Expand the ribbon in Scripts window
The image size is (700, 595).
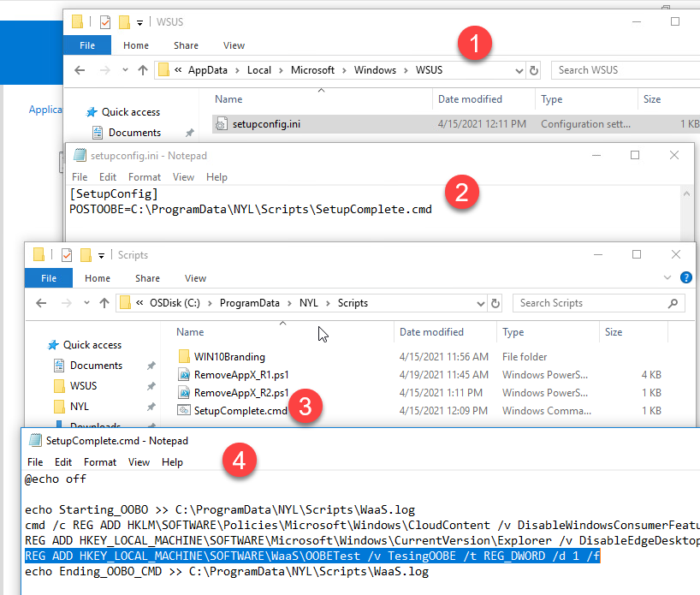coord(667,277)
